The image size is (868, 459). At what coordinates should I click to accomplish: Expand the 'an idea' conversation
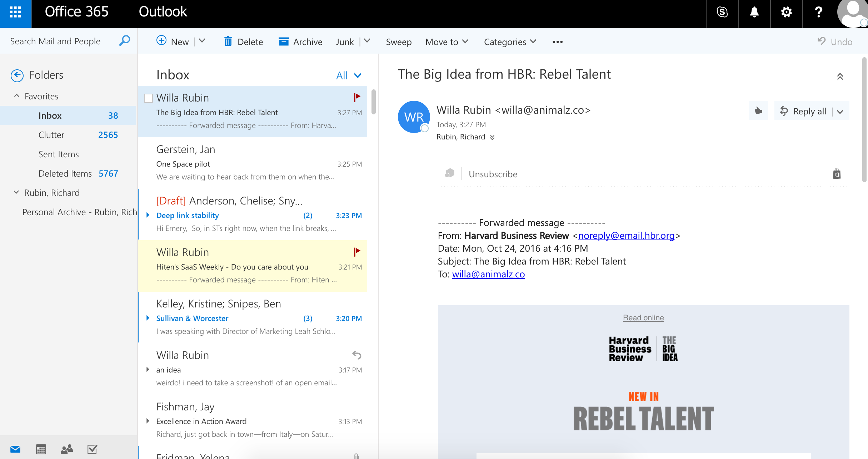click(148, 370)
